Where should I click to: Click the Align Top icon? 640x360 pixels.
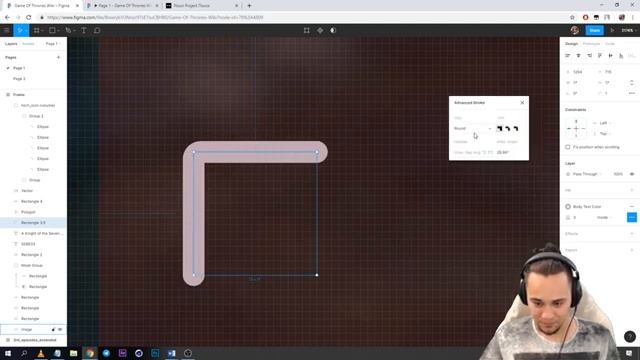pos(600,56)
